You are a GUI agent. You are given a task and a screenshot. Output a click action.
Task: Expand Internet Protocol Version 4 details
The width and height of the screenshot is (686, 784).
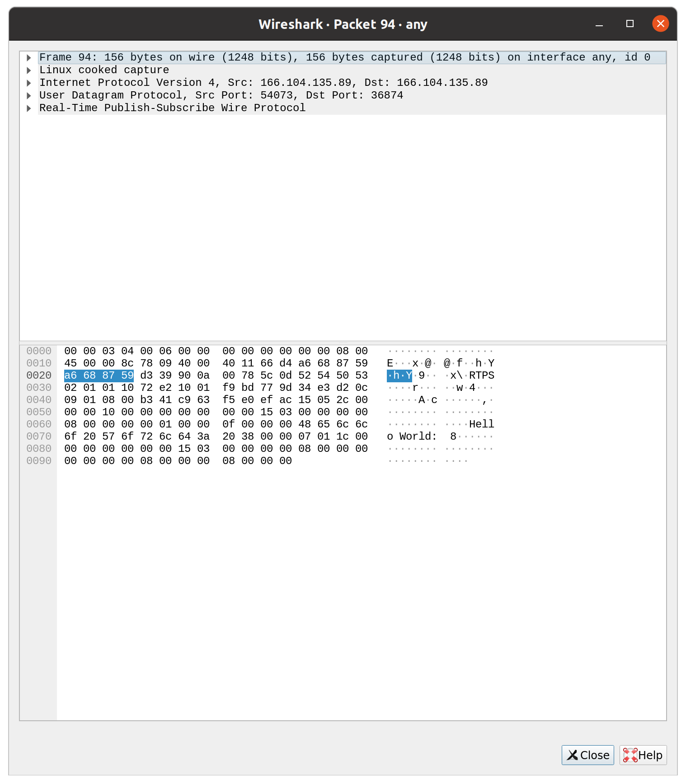(29, 83)
